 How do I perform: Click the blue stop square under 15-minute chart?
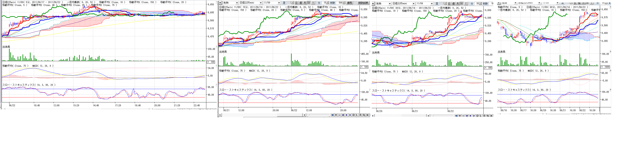(x=346, y=115)
